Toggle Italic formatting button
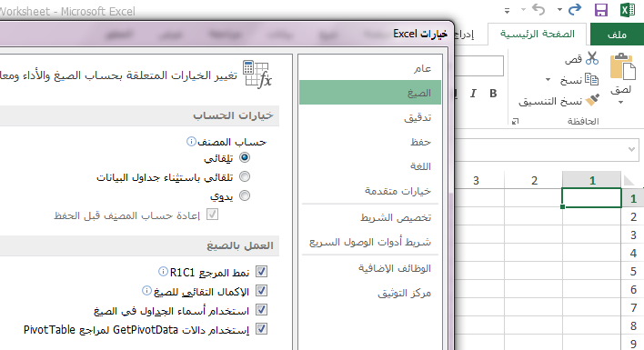This screenshot has width=644, height=350. (x=473, y=94)
